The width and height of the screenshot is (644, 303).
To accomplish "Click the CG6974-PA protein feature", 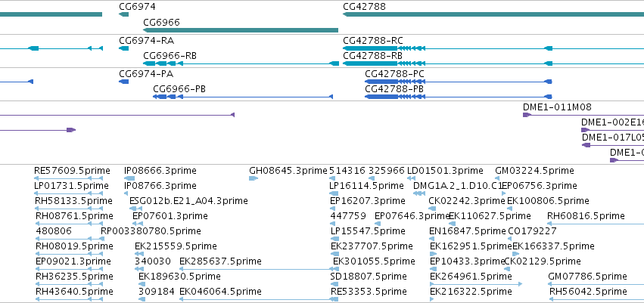I will pos(146,74).
